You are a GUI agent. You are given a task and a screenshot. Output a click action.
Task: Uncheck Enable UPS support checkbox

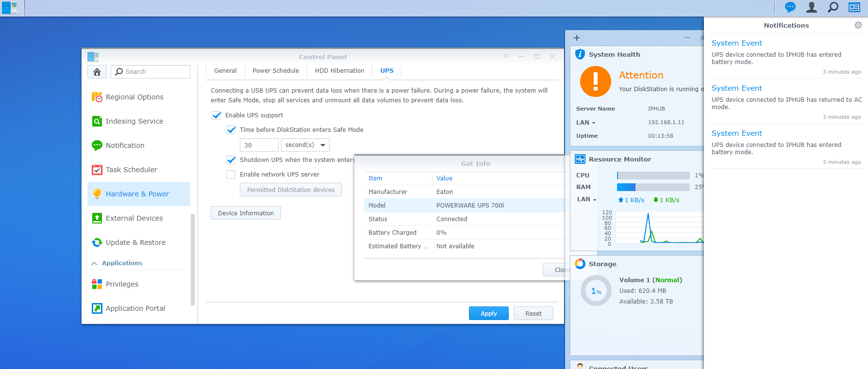pyautogui.click(x=217, y=115)
